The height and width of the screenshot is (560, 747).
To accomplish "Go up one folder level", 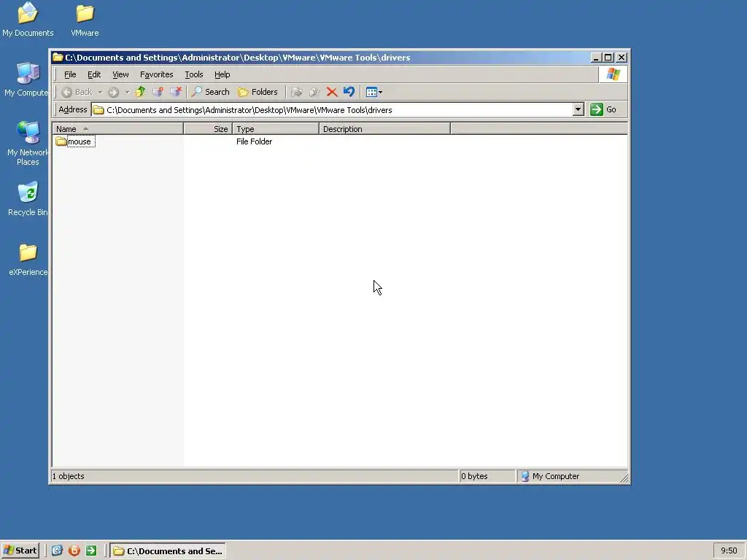I will (x=140, y=92).
